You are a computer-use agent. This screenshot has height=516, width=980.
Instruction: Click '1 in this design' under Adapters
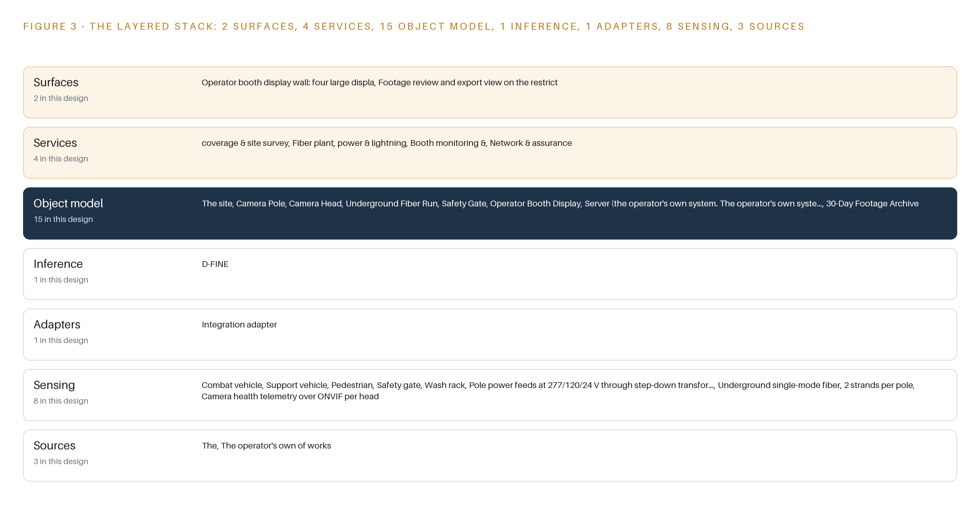coord(61,340)
